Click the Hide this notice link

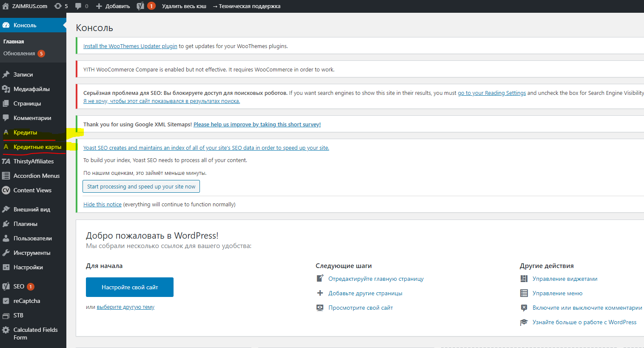[103, 205]
